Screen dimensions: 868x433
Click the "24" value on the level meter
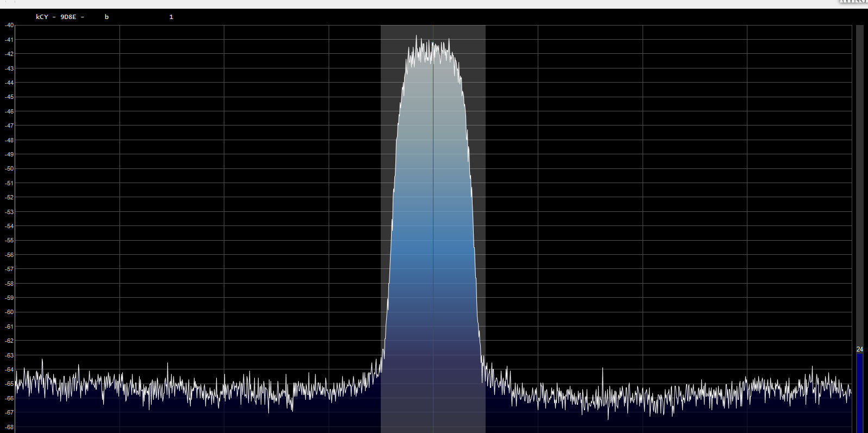860,349
